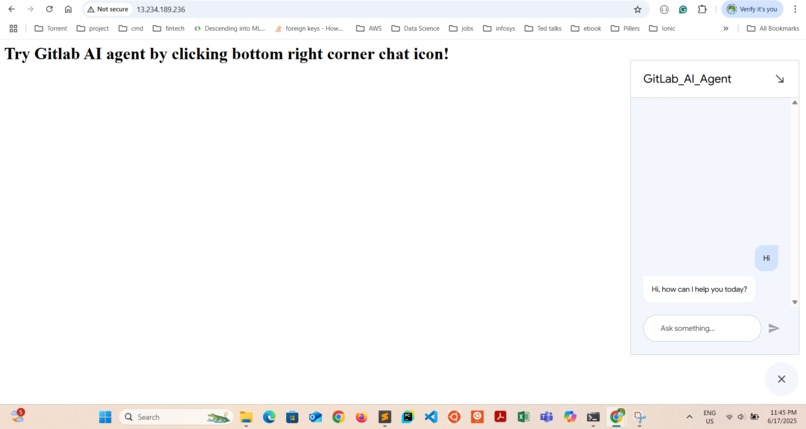Click the chat scrollbar up arrow
The width and height of the screenshot is (806, 429).
795,102
